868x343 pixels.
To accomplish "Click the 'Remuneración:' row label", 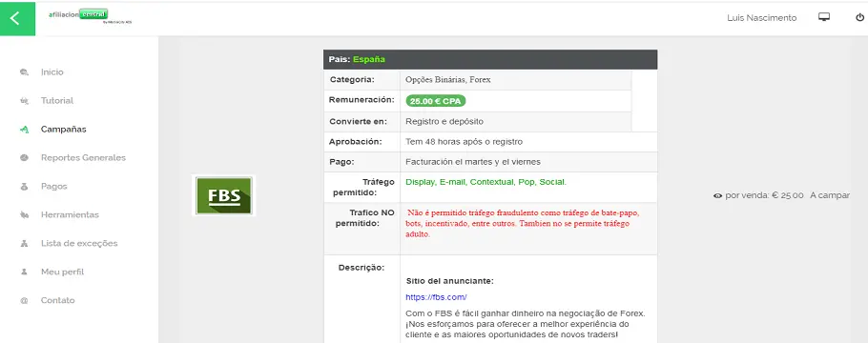I will click(x=362, y=101).
